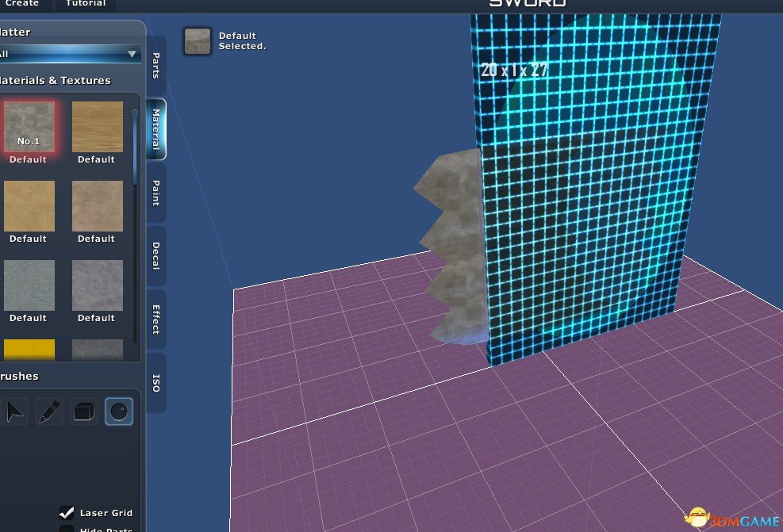
Task: Pick the sandy yellow Default material
Action: (x=29, y=206)
